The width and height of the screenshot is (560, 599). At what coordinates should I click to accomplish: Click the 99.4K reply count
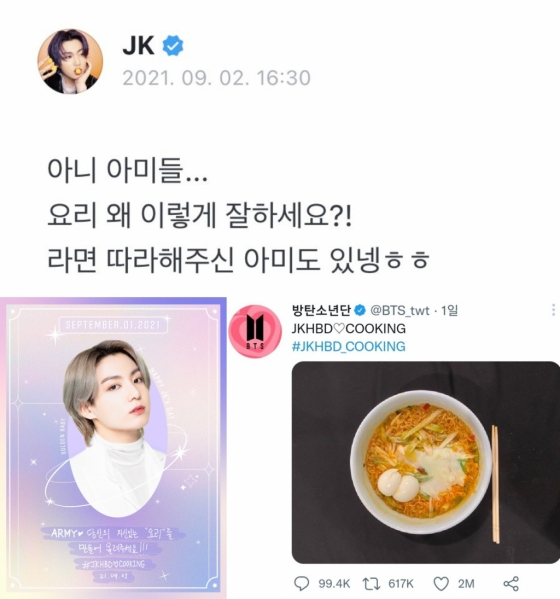pyautogui.click(x=334, y=584)
